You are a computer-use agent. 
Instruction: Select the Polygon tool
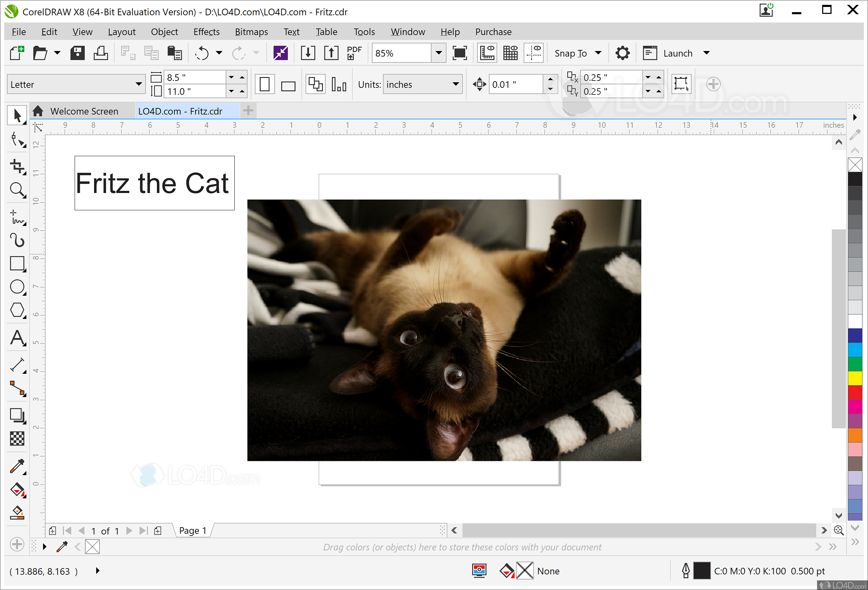[17, 310]
